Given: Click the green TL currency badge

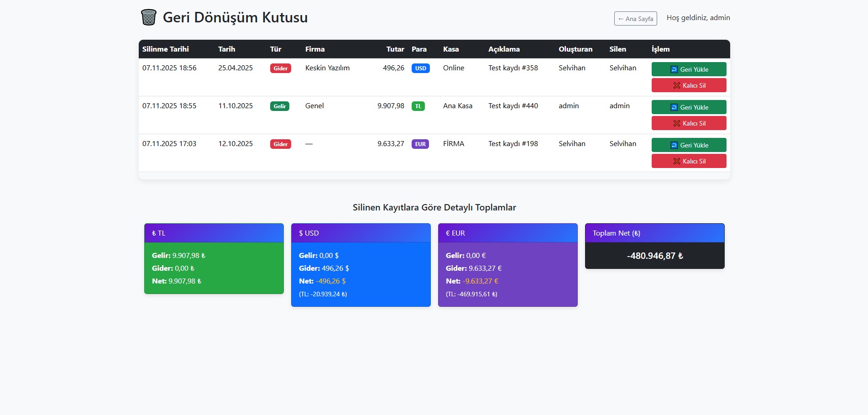Looking at the screenshot, I should tap(418, 106).
